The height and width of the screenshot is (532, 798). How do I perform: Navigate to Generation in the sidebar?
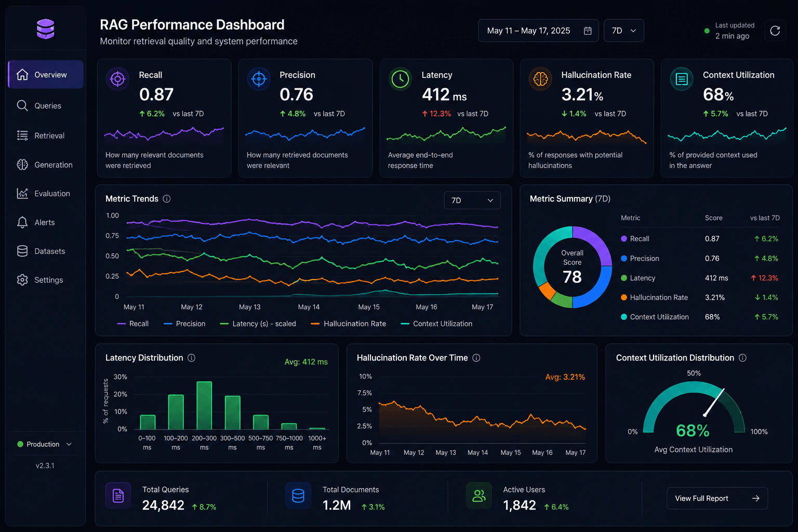point(46,165)
